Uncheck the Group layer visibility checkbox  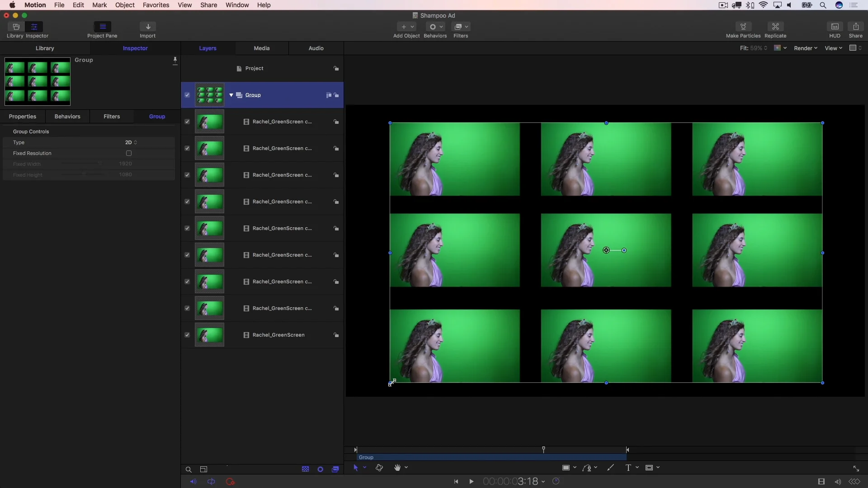tap(187, 95)
